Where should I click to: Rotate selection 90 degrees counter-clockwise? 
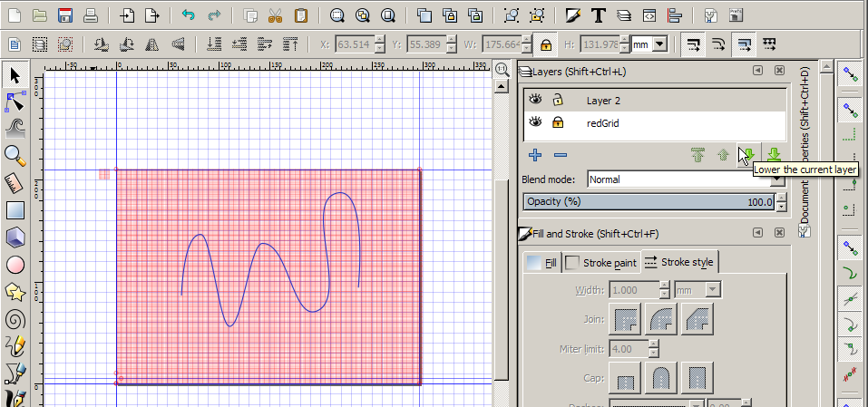click(101, 44)
